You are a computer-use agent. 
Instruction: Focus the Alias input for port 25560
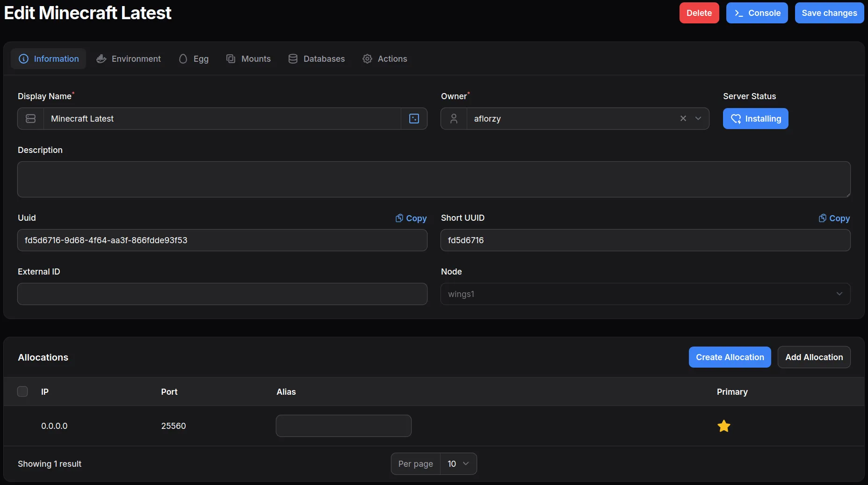[x=343, y=426]
